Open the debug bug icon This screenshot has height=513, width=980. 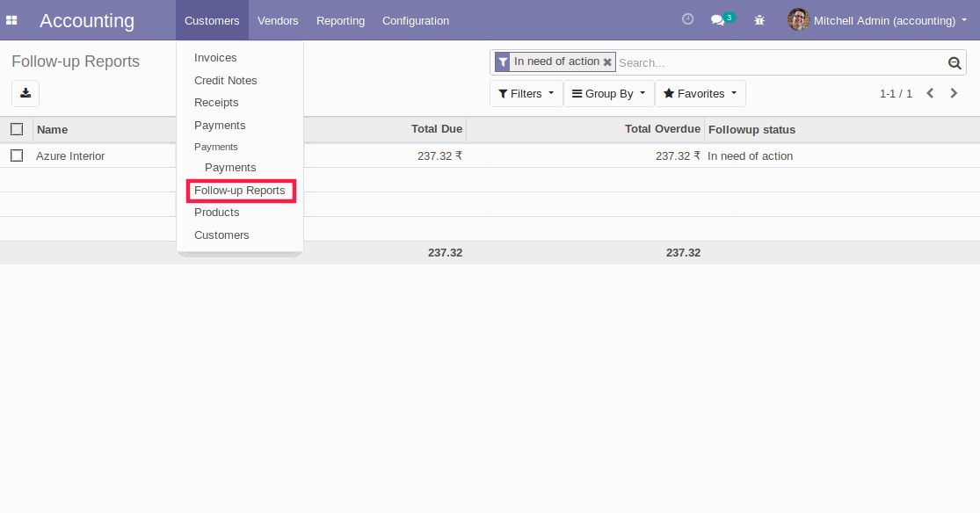[x=759, y=20]
